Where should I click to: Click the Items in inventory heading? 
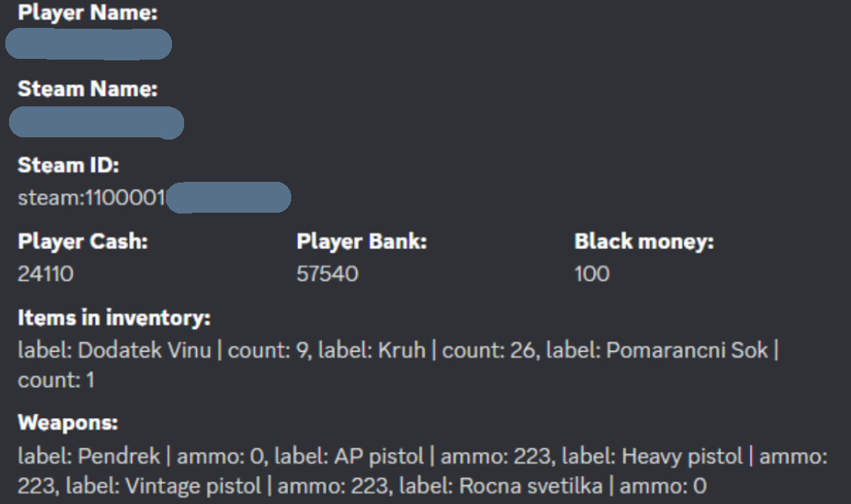point(114,318)
